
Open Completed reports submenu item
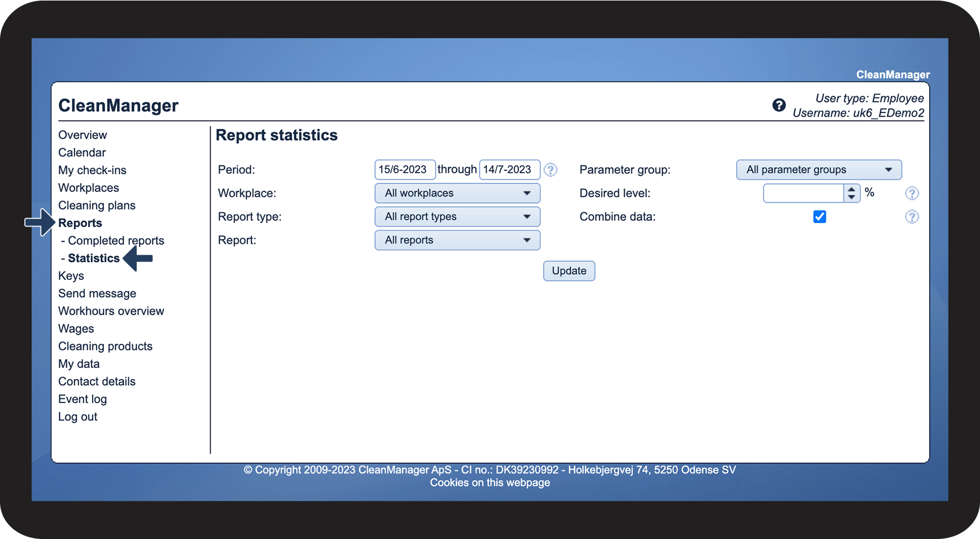point(116,240)
